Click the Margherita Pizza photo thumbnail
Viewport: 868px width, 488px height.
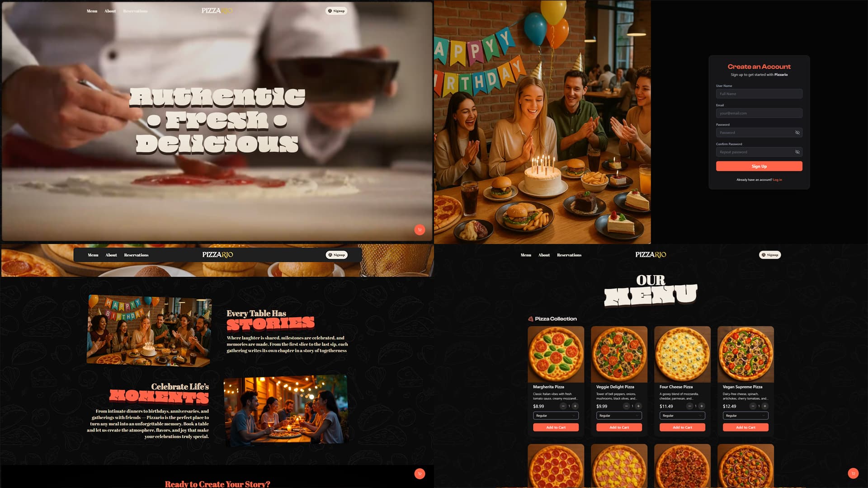(x=556, y=355)
